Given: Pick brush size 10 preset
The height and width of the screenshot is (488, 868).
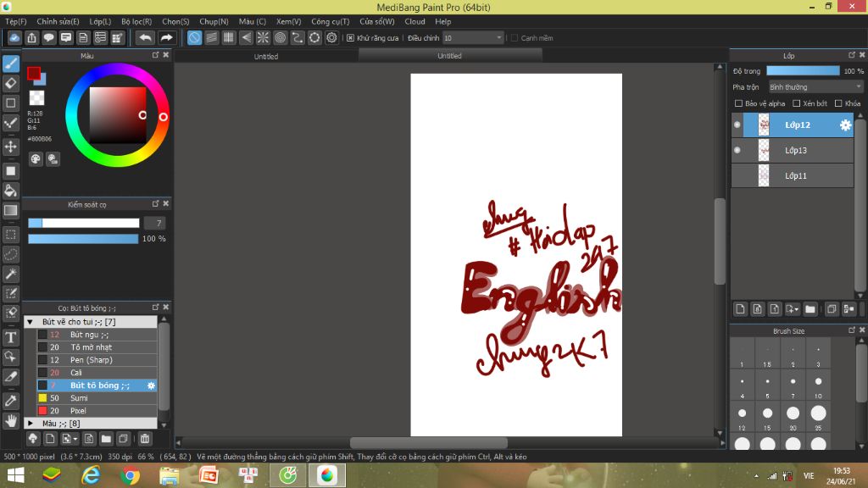Looking at the screenshot, I should click(818, 385).
